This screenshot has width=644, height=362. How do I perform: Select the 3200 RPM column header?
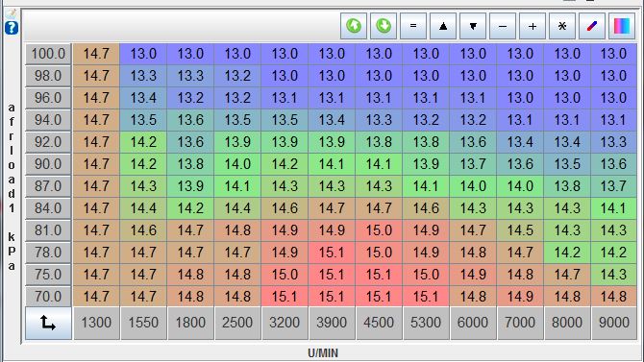point(285,323)
